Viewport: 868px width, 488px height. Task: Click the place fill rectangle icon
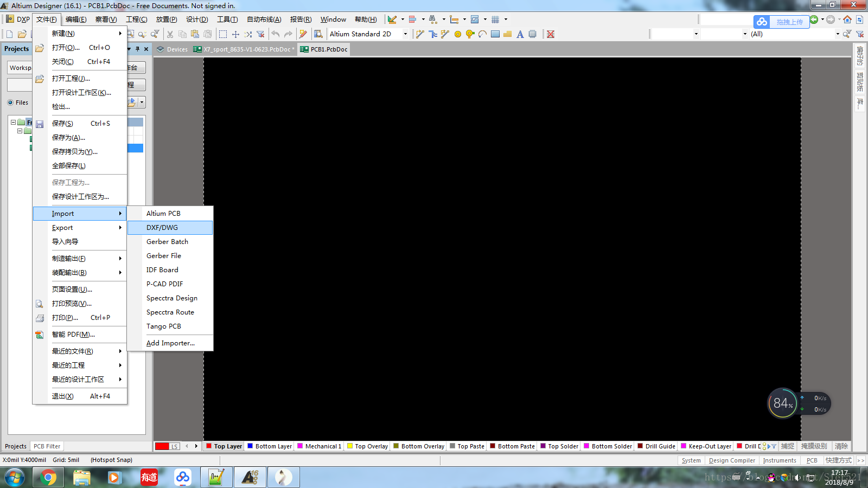[x=495, y=34]
